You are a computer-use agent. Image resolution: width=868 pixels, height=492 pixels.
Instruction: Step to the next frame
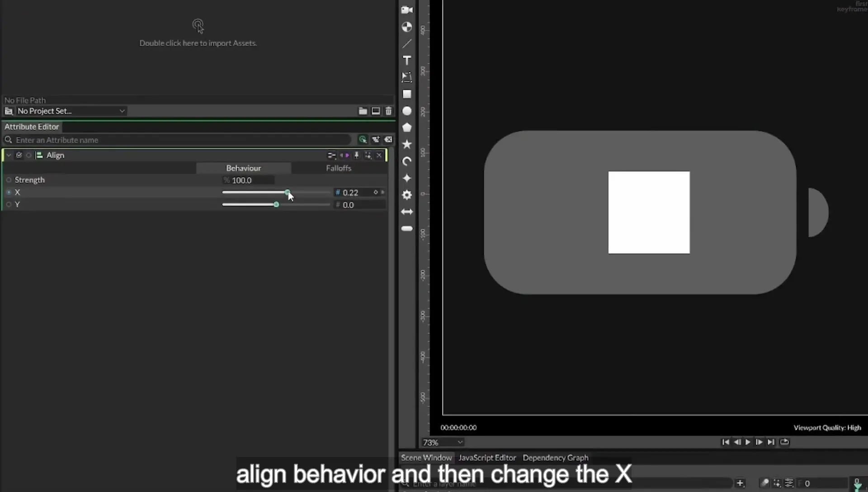[759, 442]
